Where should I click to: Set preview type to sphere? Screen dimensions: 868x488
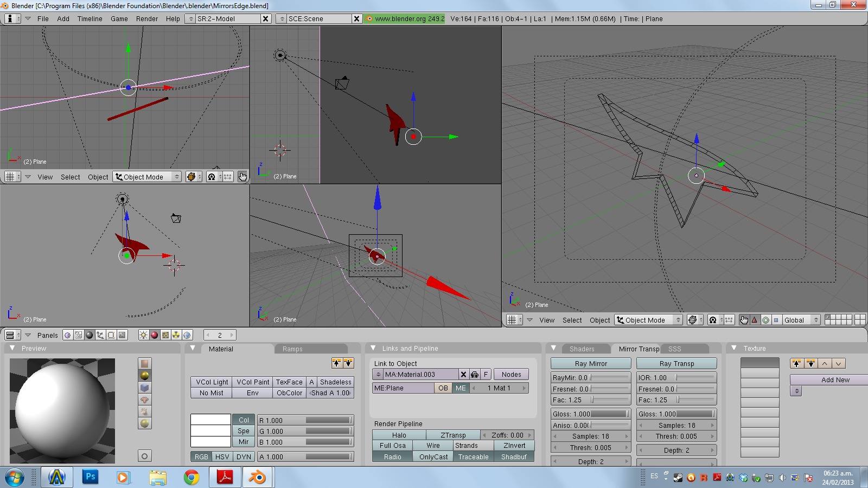pyautogui.click(x=145, y=376)
